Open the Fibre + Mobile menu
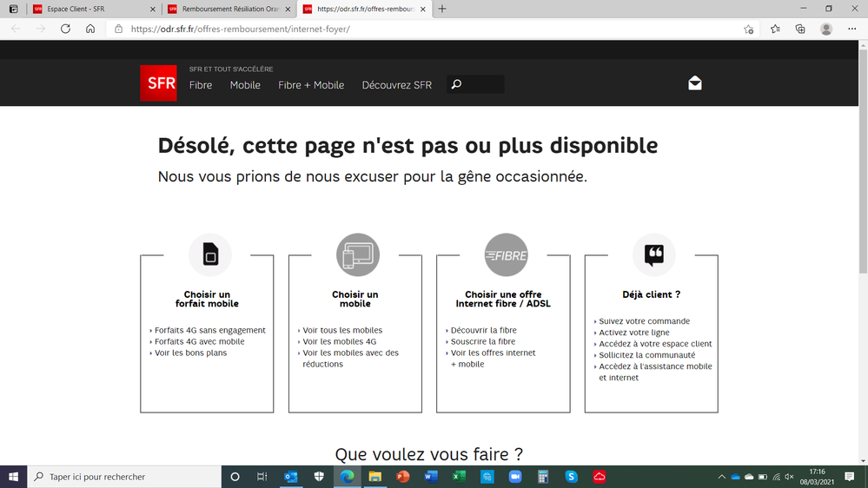The width and height of the screenshot is (868, 488). 311,85
